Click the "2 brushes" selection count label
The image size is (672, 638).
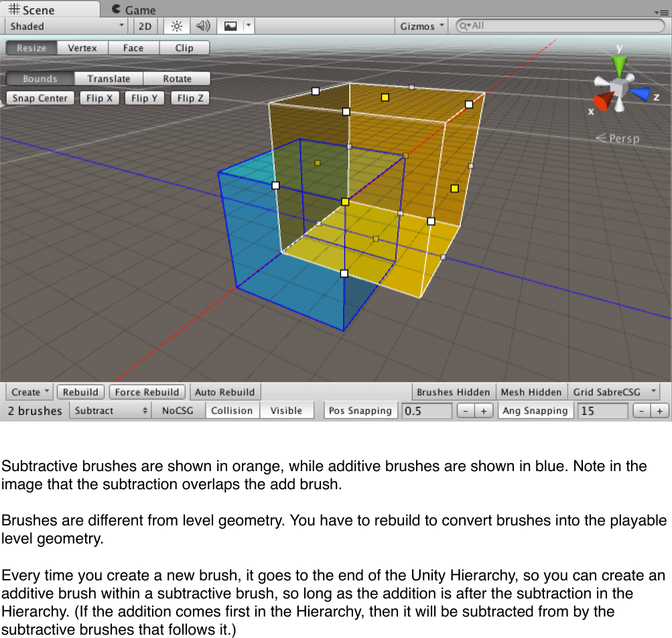click(x=35, y=411)
